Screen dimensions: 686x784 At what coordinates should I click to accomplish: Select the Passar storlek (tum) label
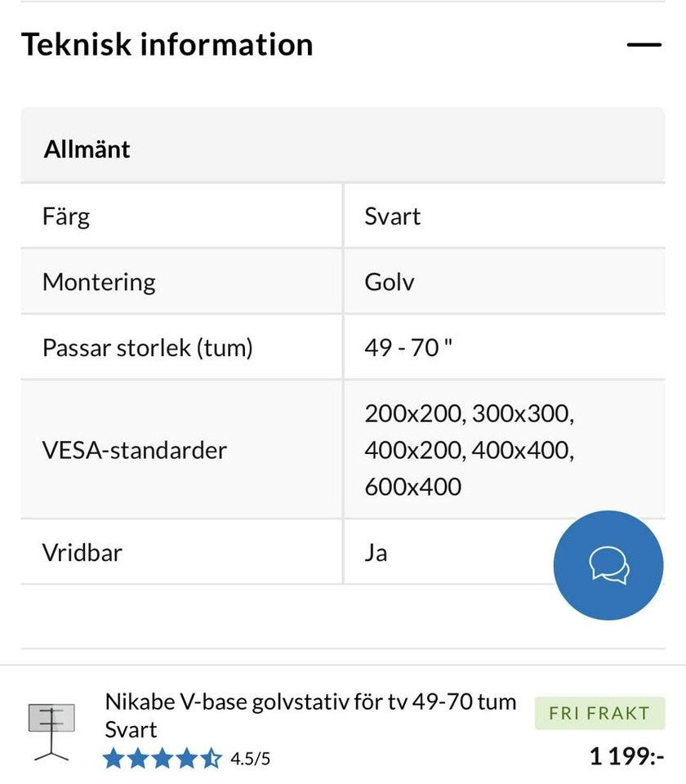tap(148, 348)
